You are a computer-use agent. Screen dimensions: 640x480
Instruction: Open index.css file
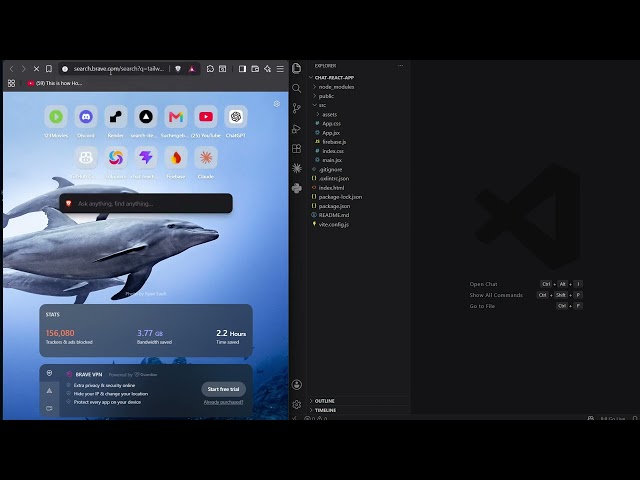(x=359, y=151)
